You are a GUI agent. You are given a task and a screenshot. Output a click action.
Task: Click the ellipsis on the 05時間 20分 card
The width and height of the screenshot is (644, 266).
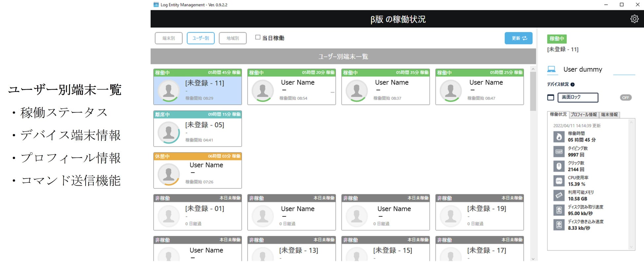pyautogui.click(x=332, y=93)
